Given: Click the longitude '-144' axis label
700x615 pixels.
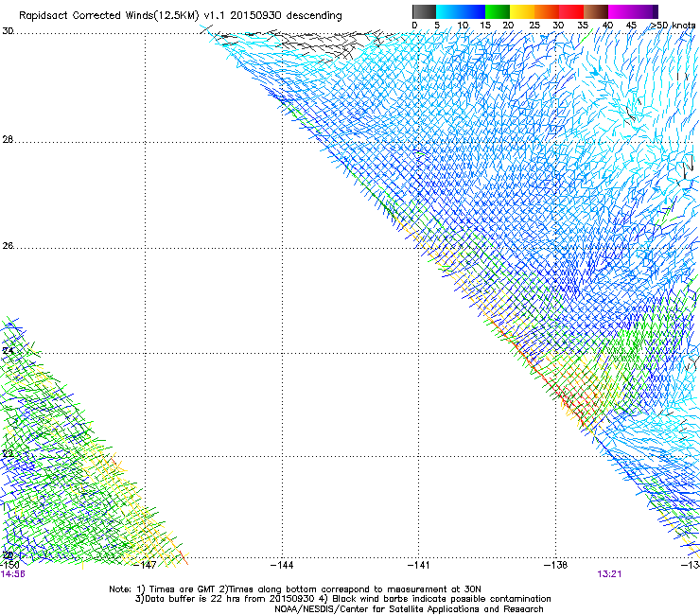Looking at the screenshot, I should pos(282,565).
